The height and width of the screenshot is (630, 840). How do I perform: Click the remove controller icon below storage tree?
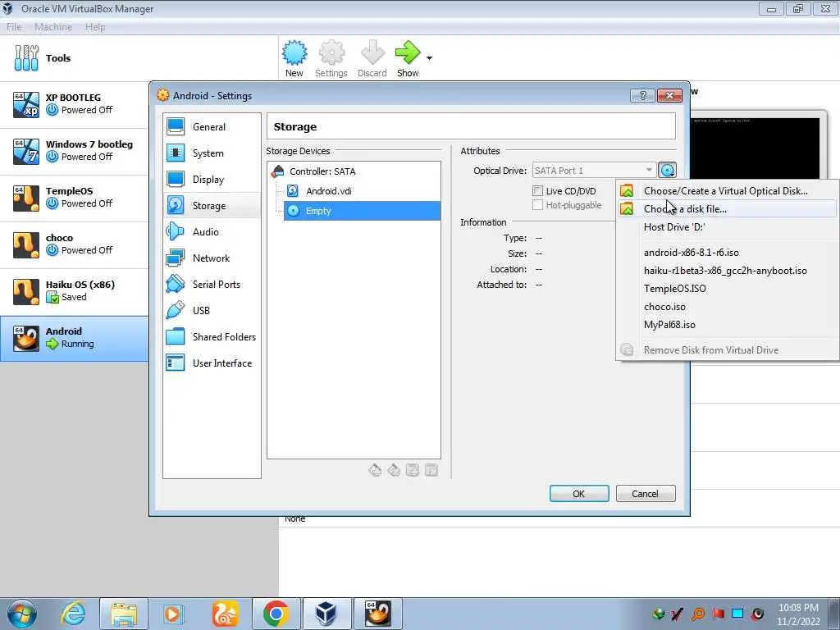tap(394, 470)
